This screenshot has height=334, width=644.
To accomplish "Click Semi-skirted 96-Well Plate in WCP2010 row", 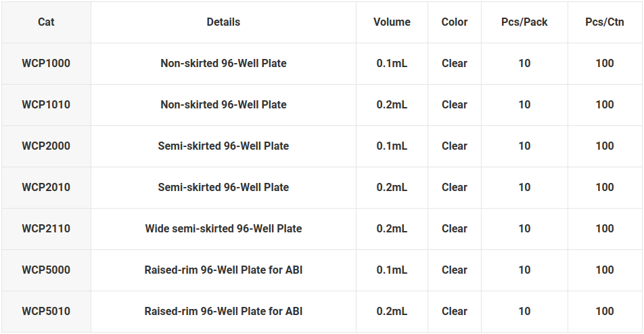I will coord(223,187).
